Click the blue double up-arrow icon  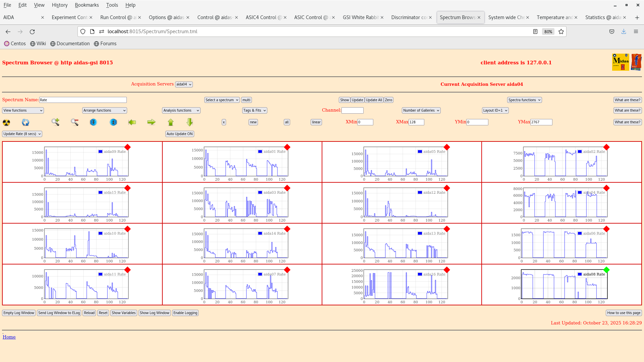113,122
